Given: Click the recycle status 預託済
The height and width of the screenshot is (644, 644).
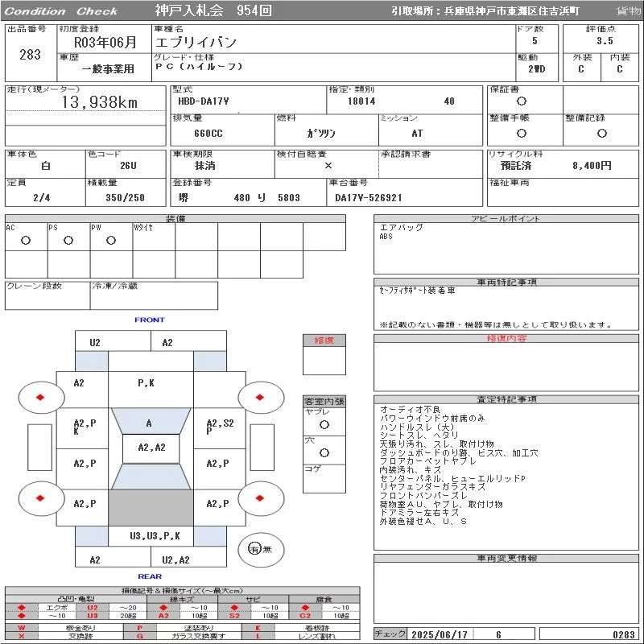Looking at the screenshot, I should coord(516,166).
